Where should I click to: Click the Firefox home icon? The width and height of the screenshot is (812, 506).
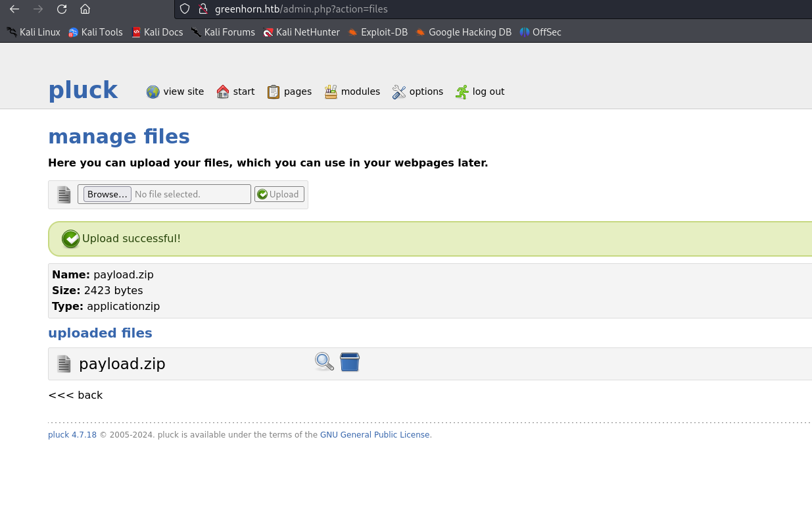[x=86, y=9]
